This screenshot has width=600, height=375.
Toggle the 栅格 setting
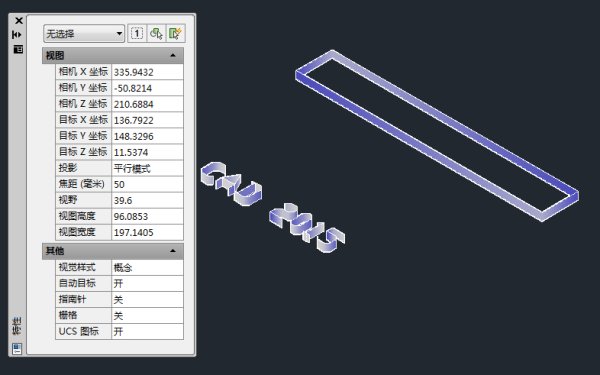point(147,316)
